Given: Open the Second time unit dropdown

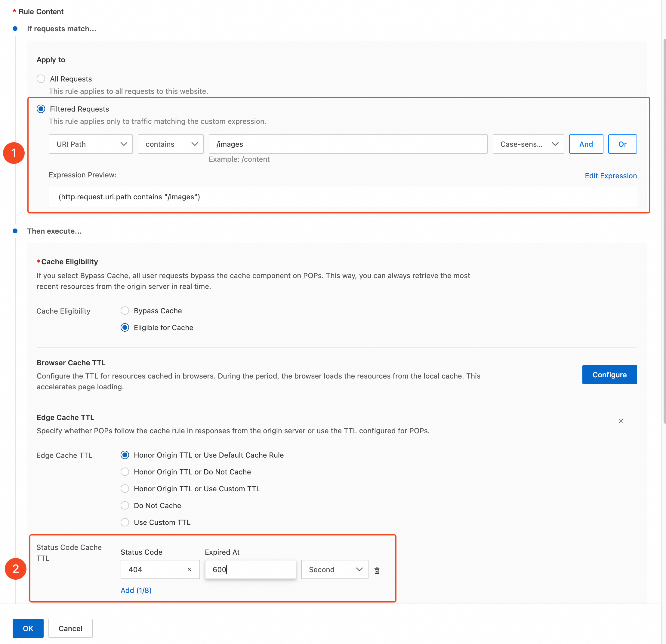Looking at the screenshot, I should (335, 569).
